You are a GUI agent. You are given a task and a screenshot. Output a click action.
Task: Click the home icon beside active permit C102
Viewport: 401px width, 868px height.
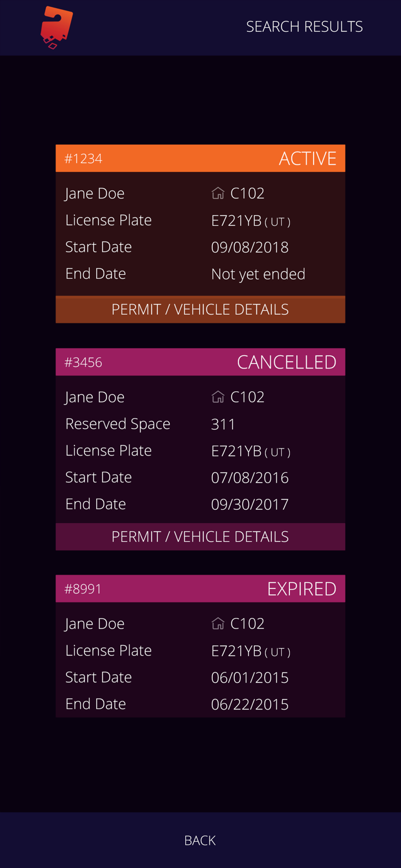[218, 193]
